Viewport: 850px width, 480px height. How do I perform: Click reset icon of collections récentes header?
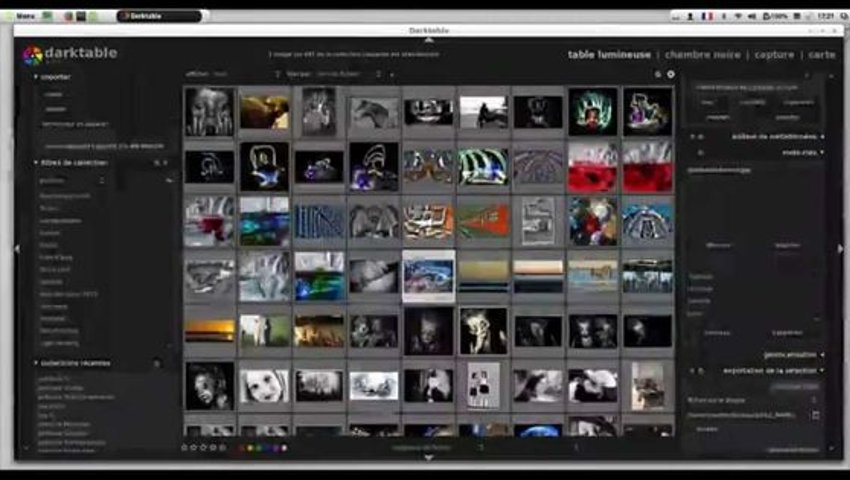point(157,363)
